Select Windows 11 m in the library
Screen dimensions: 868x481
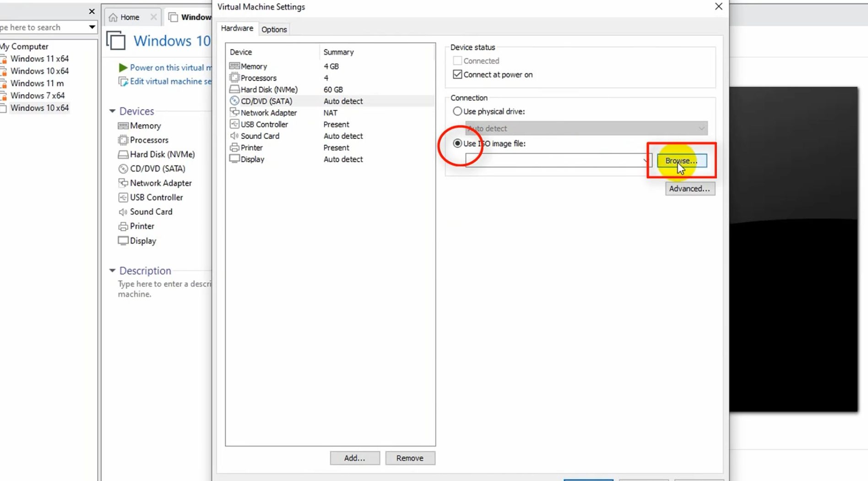pyautogui.click(x=37, y=83)
